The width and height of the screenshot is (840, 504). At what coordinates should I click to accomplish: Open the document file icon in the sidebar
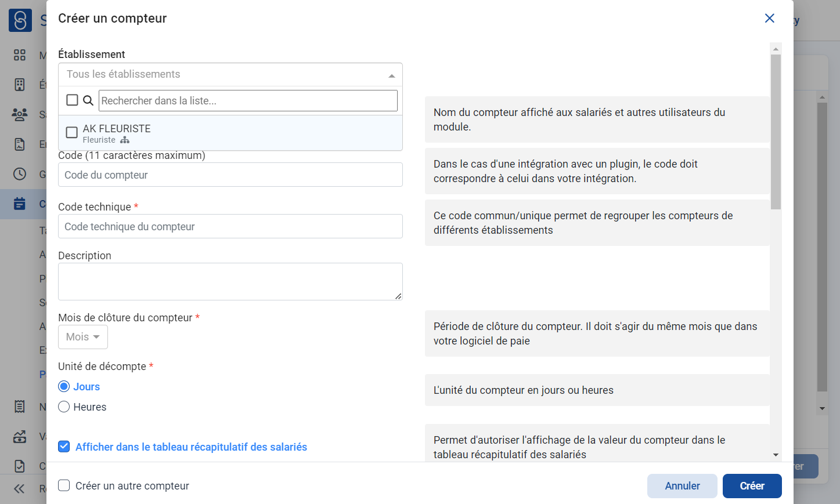[20, 144]
